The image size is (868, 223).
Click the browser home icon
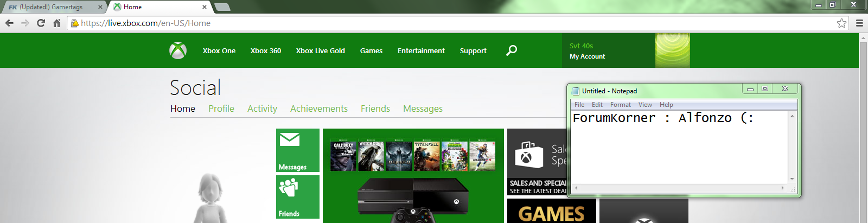coord(56,23)
